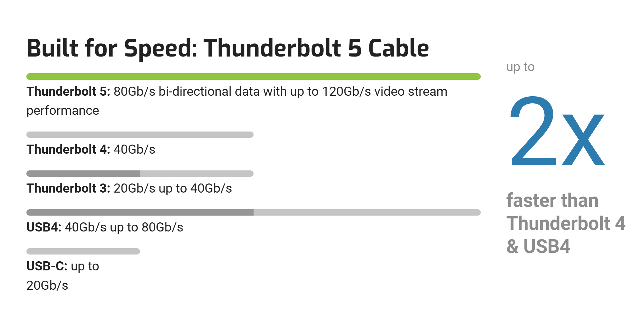Click the '40Gb/s up to 80Gb/s' text

[124, 227]
